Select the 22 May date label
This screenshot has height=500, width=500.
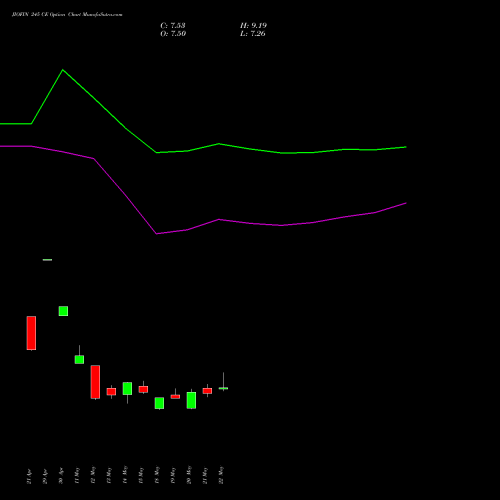221,475
